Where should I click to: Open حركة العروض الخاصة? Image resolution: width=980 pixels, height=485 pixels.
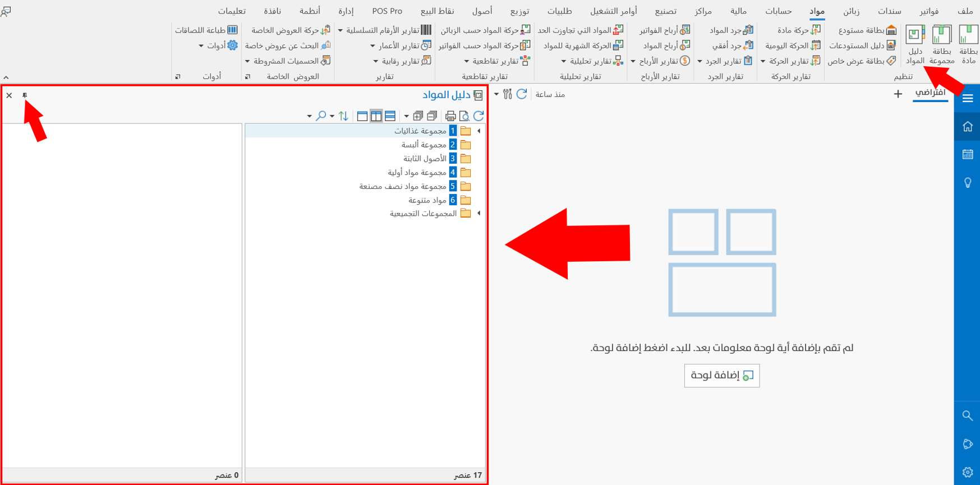pyautogui.click(x=291, y=30)
